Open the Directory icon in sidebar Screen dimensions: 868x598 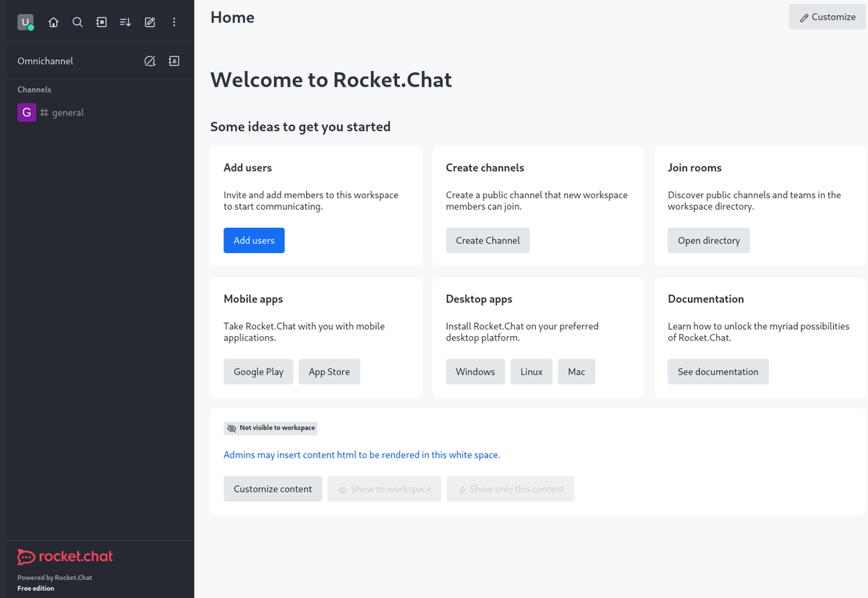[x=101, y=22]
